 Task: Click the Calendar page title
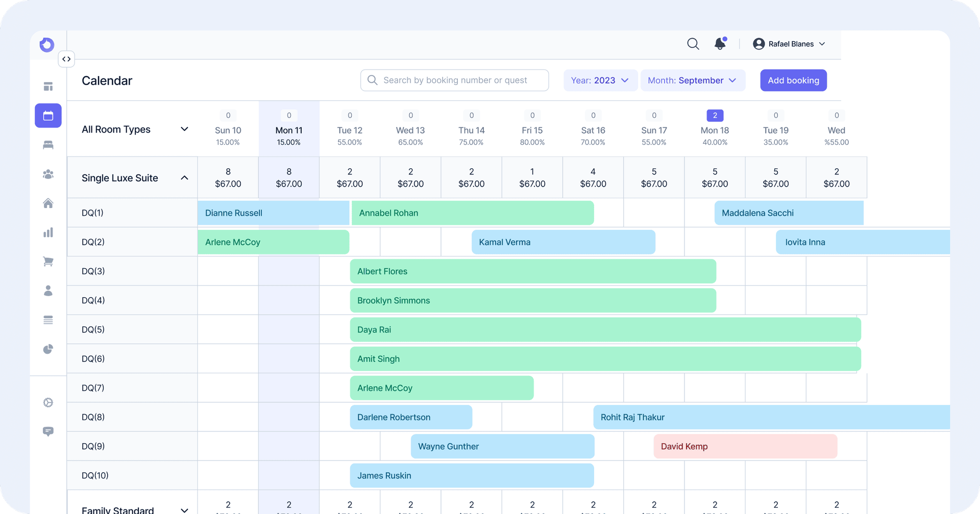click(107, 81)
